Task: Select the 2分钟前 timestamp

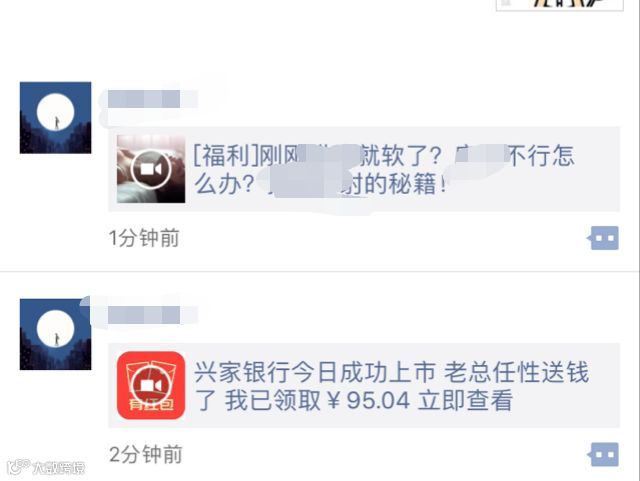Action: pos(146,454)
